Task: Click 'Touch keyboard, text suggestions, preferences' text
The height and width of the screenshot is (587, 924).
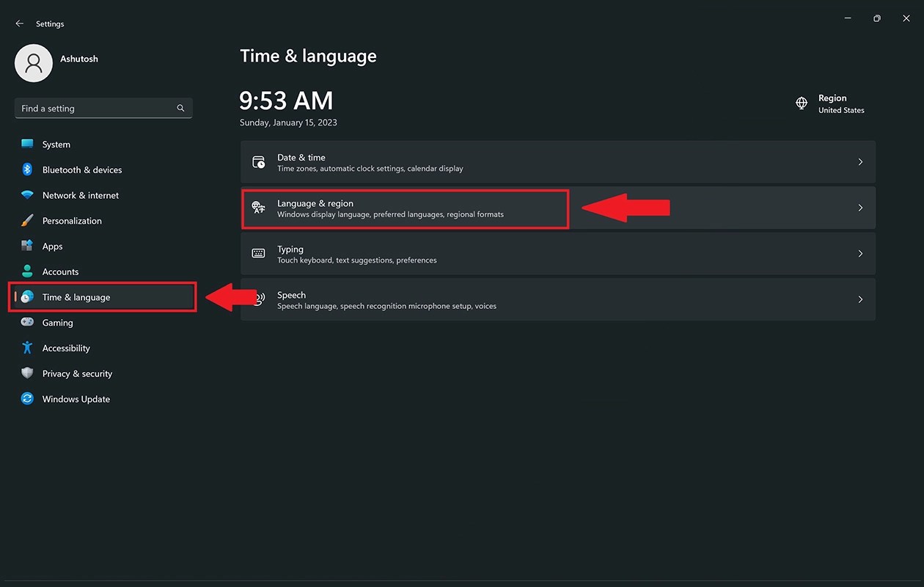Action: click(x=357, y=260)
